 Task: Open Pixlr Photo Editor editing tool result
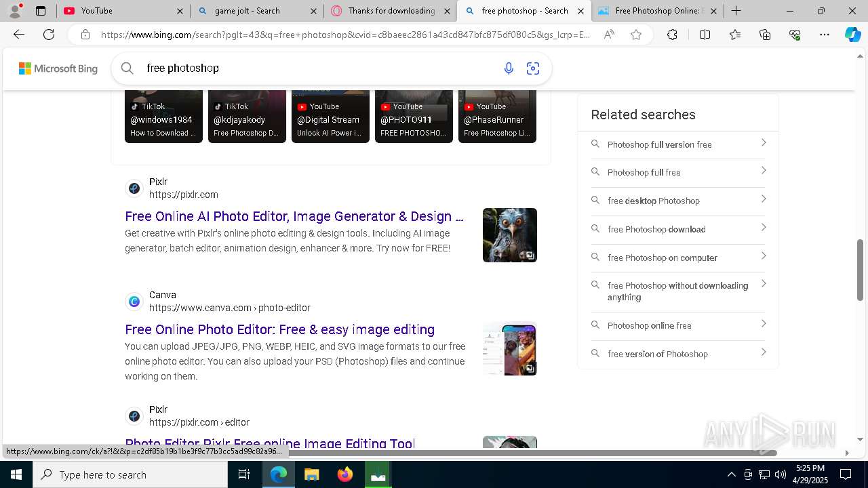270,443
